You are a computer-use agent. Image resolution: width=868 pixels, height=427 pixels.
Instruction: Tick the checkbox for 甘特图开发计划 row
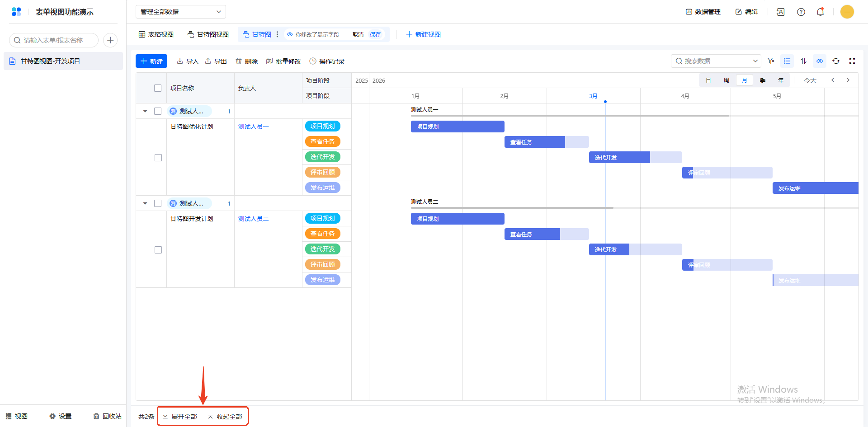click(x=158, y=250)
